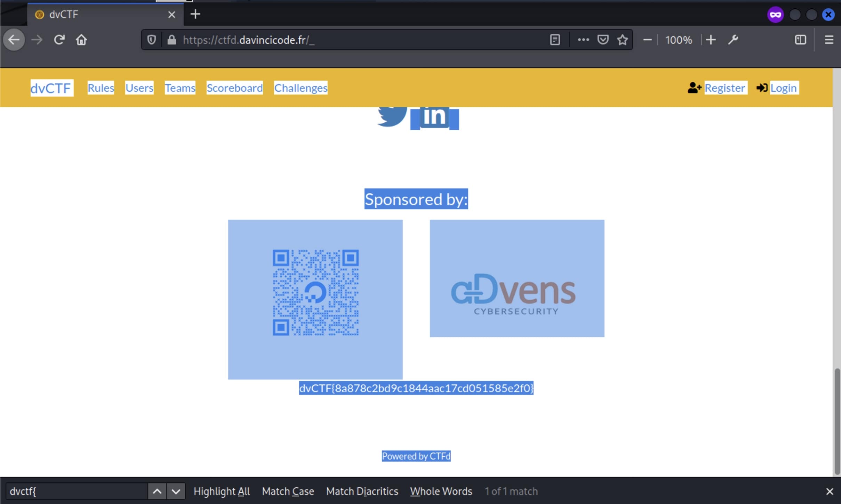Click the forward navigation arrow
This screenshot has width=841, height=504.
pos(37,40)
